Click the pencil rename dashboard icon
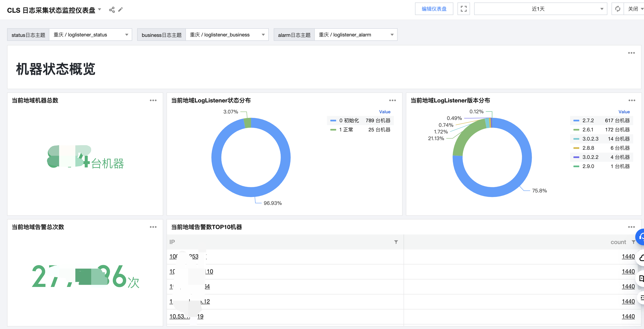This screenshot has width=644, height=329. click(x=121, y=10)
